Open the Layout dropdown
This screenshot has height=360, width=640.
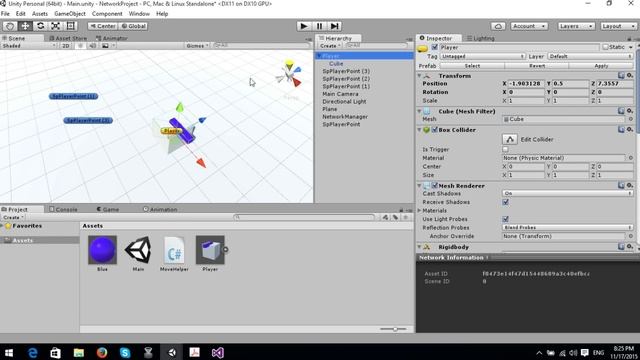coord(618,26)
